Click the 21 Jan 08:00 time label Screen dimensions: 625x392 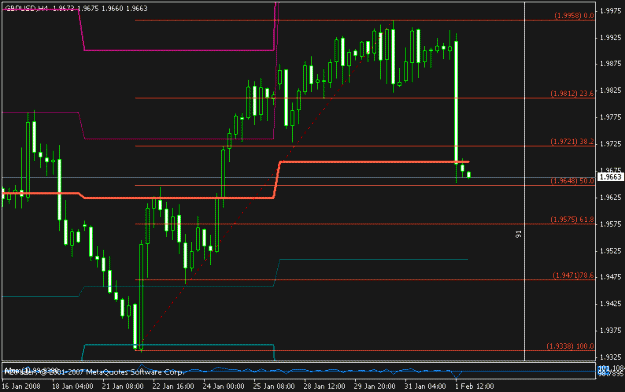pos(122,386)
